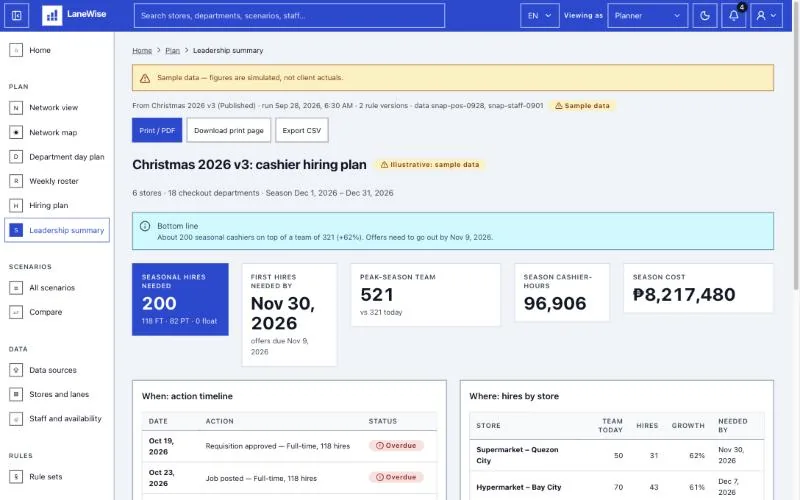Collapse the sidebar with the panel toggle icon
Viewport: 800px width, 500px height.
click(x=16, y=16)
